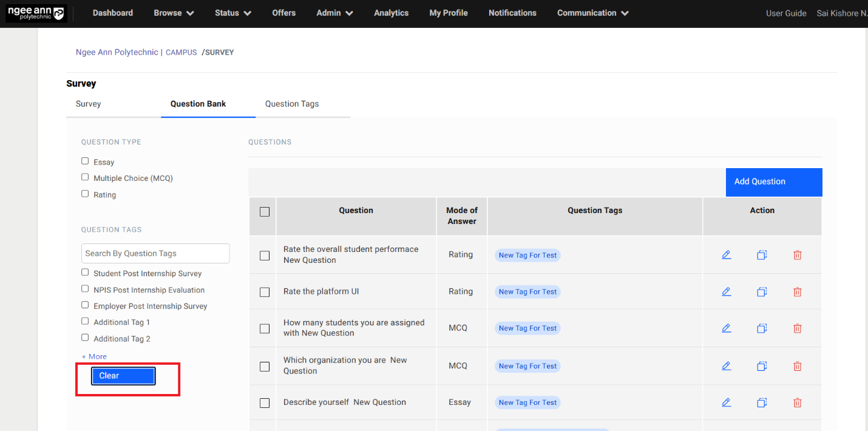Enable the Multiple Choice (MCQ) filter
868x431 pixels.
pos(85,177)
